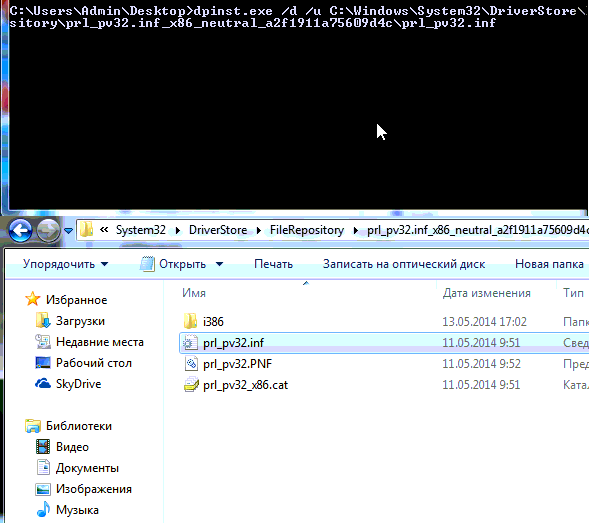Image resolution: width=589 pixels, height=523 pixels.
Task: Open Загрузки in the favorites sidebar
Action: coord(80,321)
